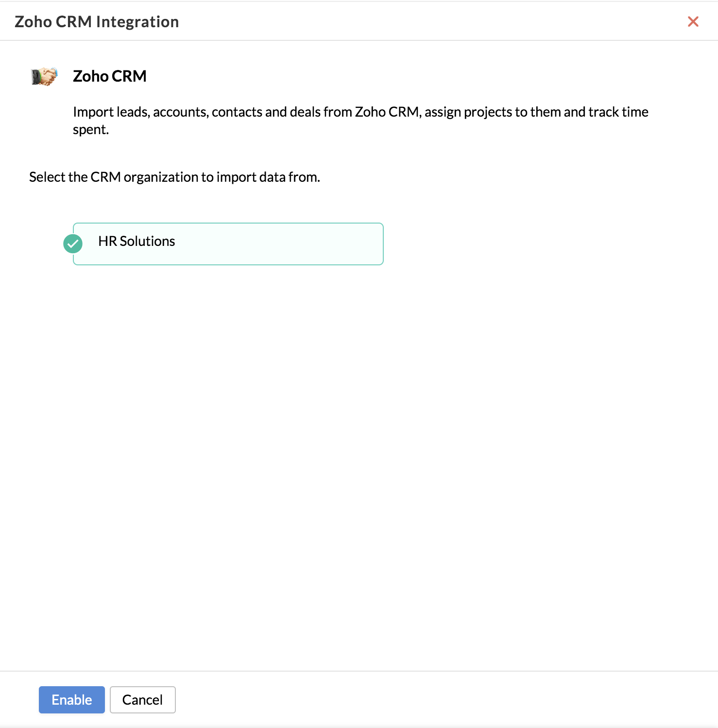The image size is (718, 728).
Task: Select the HR Solutions organization card
Action: click(228, 244)
